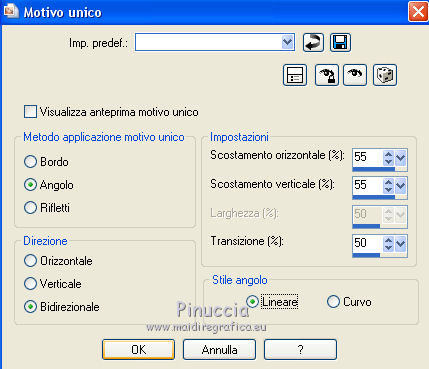429x369 pixels.
Task: Toggle the dialog layout panel icon
Action: click(295, 75)
